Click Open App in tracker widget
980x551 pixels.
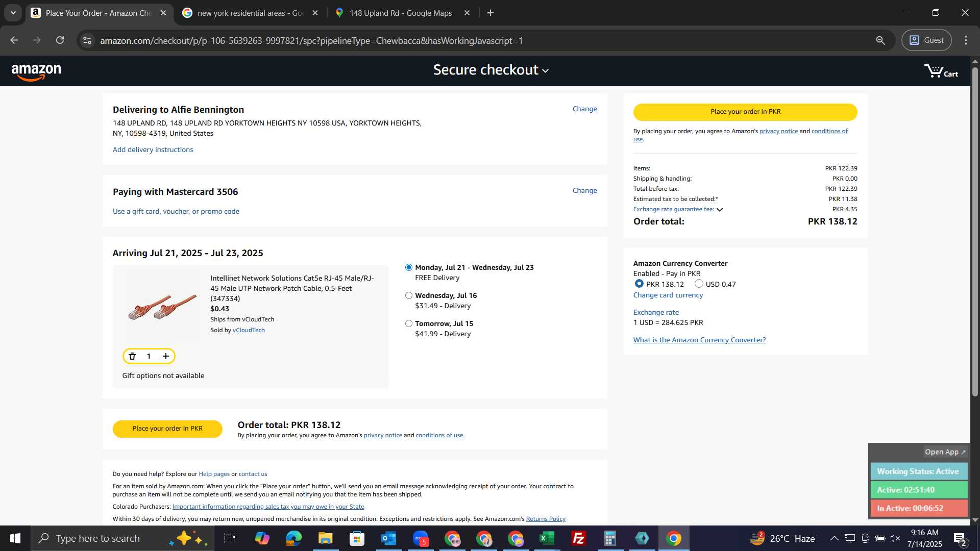coord(945,452)
